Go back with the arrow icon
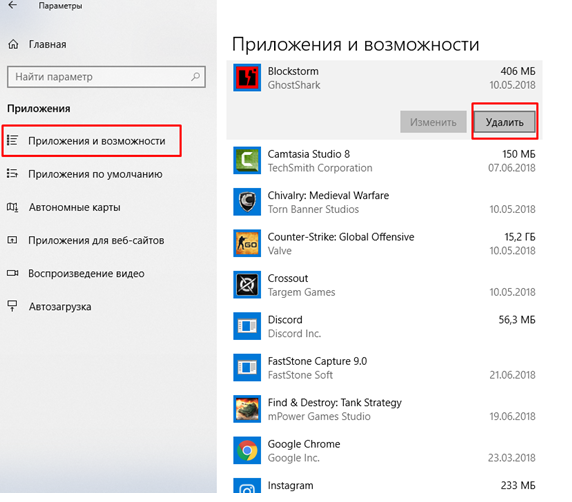The image size is (572, 502). click(13, 5)
